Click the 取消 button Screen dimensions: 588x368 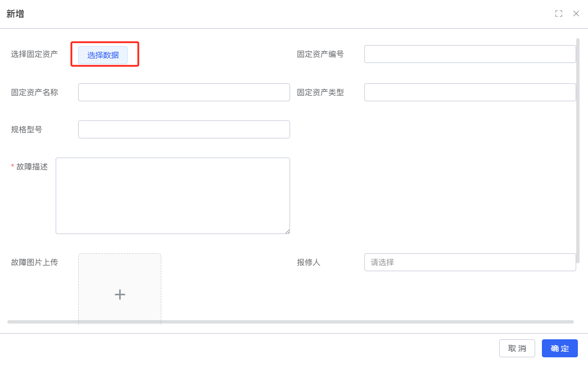coord(517,348)
